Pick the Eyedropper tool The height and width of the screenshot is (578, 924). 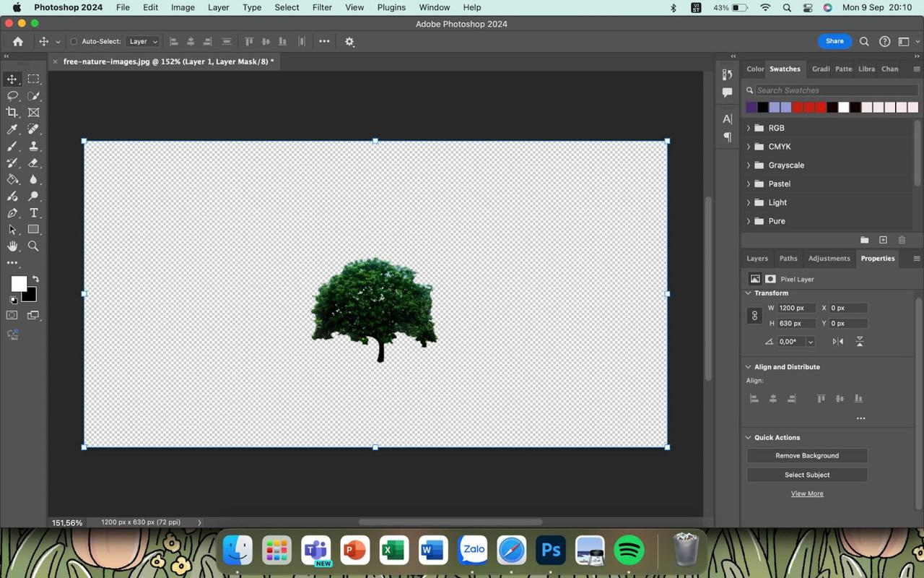12,129
